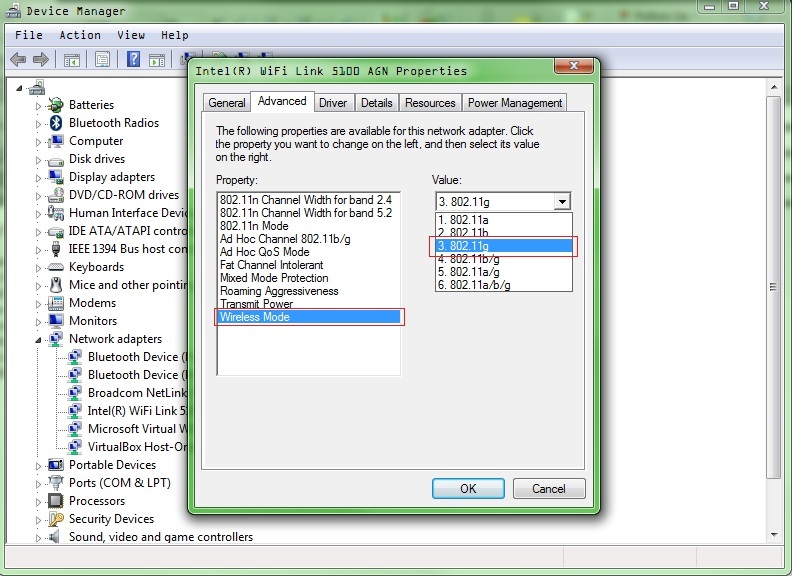Open the Value dropdown arrow
Screen dimensions: 792x576
pos(562,201)
